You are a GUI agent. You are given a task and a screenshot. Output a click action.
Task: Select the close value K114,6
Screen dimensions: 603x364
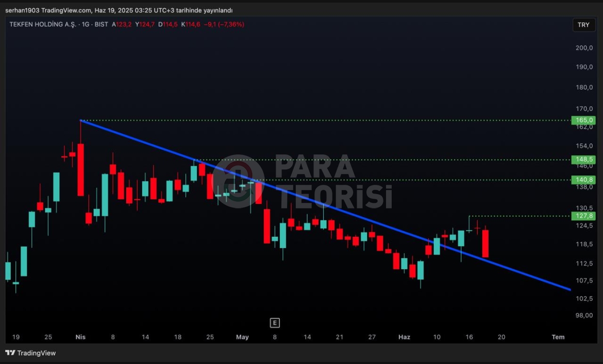(190, 24)
